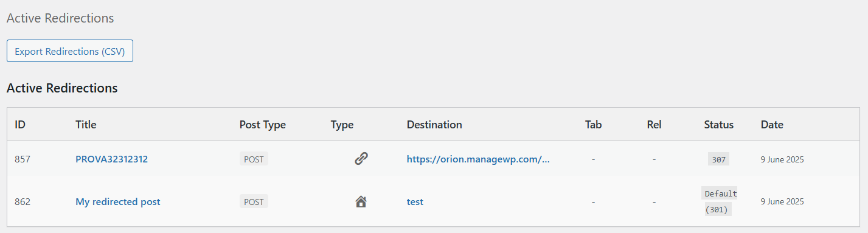The width and height of the screenshot is (868, 233).
Task: Select the Date column header
Action: click(772, 125)
